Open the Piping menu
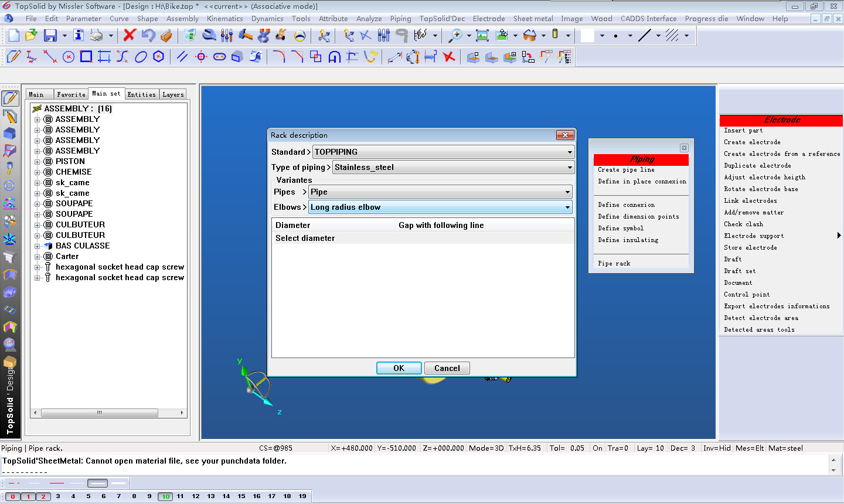The width and height of the screenshot is (844, 504). point(401,19)
